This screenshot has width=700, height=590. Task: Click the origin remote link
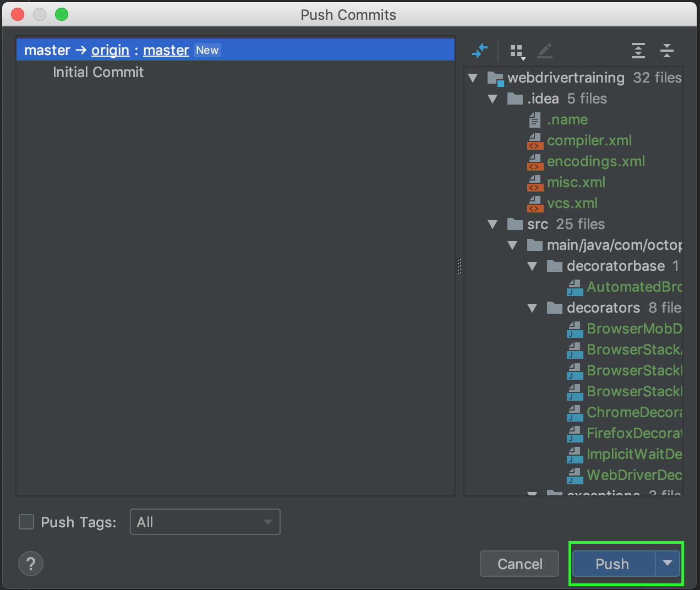pos(110,50)
